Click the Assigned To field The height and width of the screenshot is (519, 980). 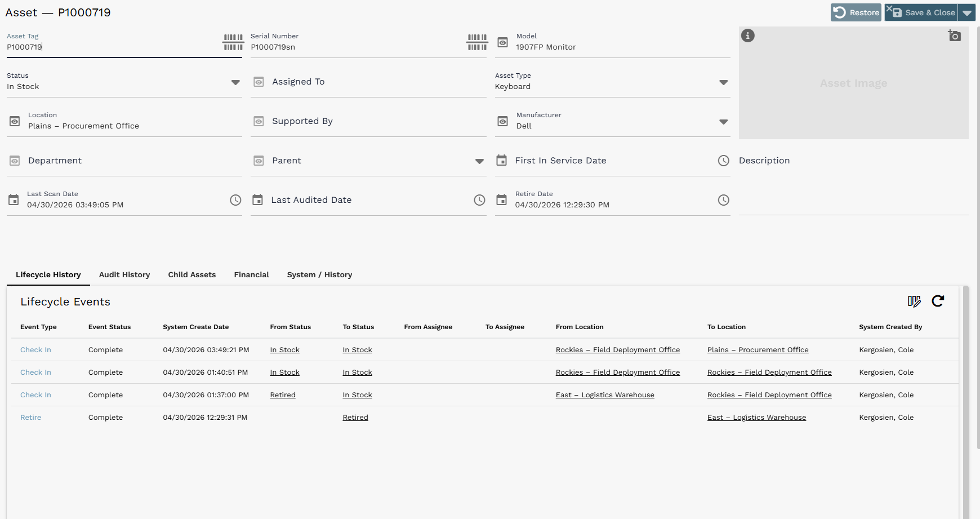point(368,82)
